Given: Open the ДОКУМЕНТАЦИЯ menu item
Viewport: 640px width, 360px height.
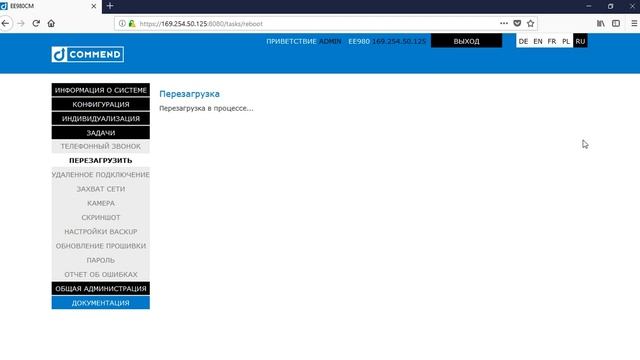Looking at the screenshot, I should [x=101, y=303].
